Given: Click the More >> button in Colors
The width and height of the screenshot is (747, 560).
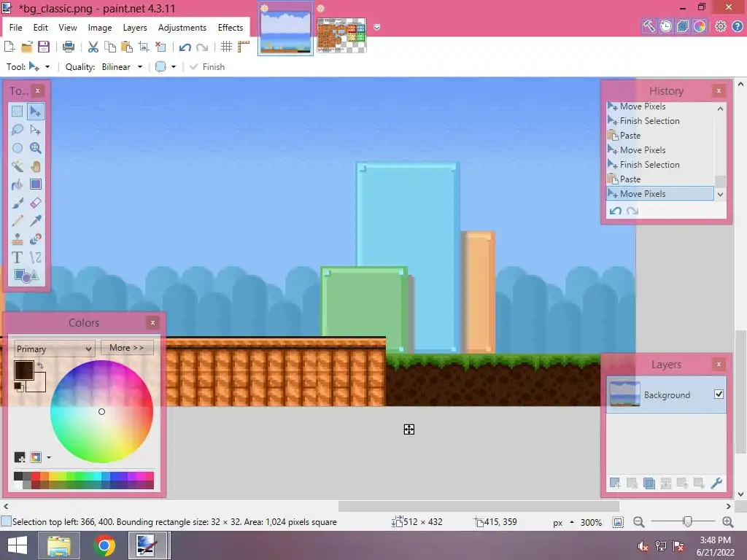Looking at the screenshot, I should 127,348.
